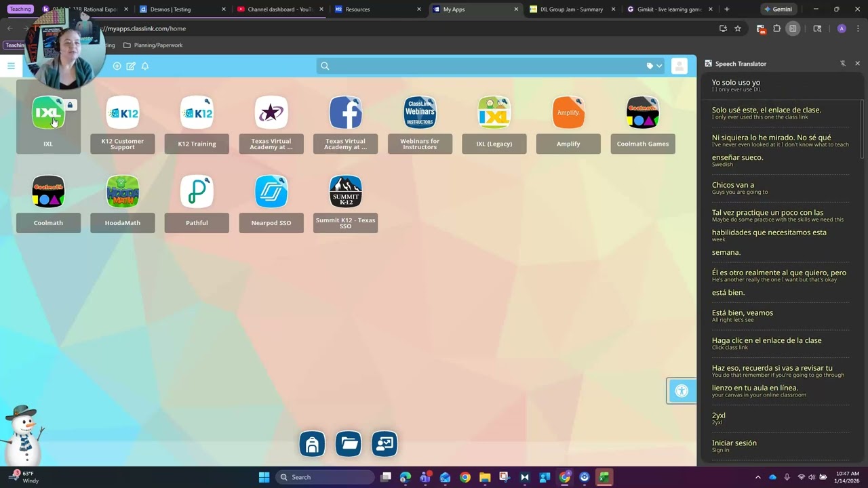Click the translation line 'Haga clic en el enlace de la clase'

(766, 340)
